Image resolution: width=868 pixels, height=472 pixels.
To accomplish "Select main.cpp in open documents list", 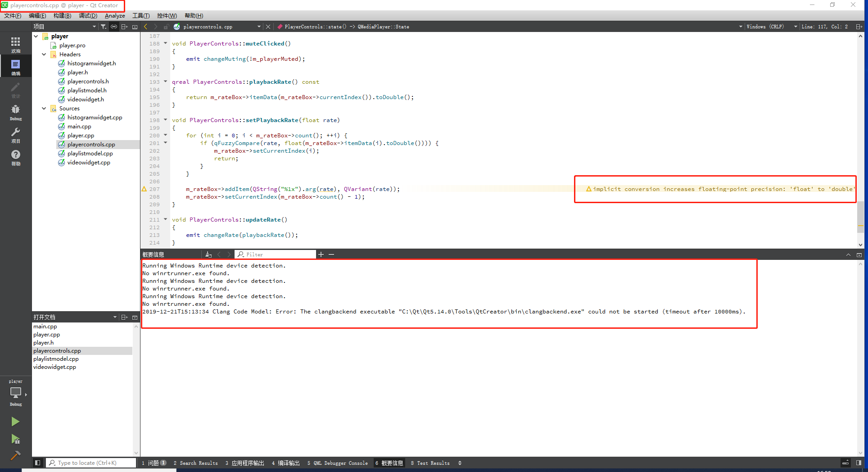I will pyautogui.click(x=45, y=327).
